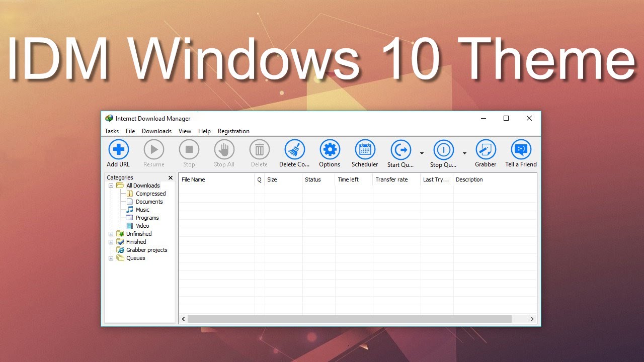Expand the Unfinished tree node
Viewport: 644px width, 362px height.
[x=111, y=234]
